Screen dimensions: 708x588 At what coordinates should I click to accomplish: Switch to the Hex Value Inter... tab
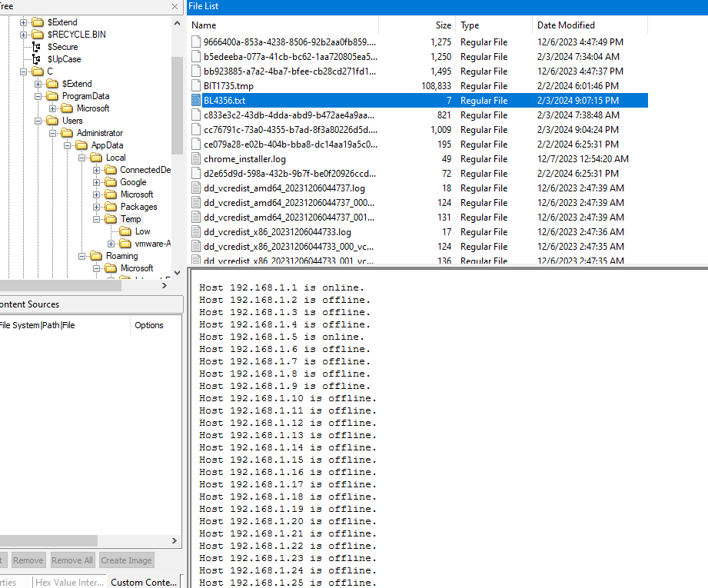pyautogui.click(x=69, y=582)
